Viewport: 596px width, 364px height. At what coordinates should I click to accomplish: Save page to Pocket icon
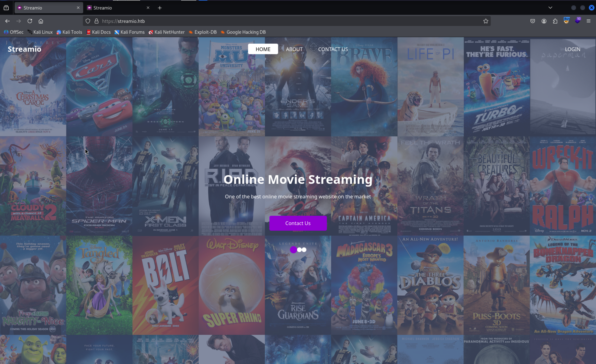532,21
